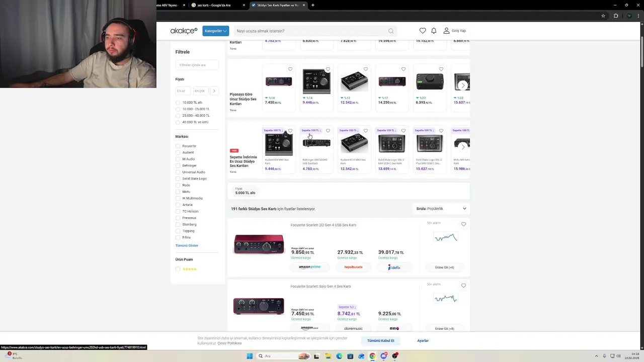Bookmark this page with the star icon
This screenshot has height=362, width=644.
[x=603, y=16]
